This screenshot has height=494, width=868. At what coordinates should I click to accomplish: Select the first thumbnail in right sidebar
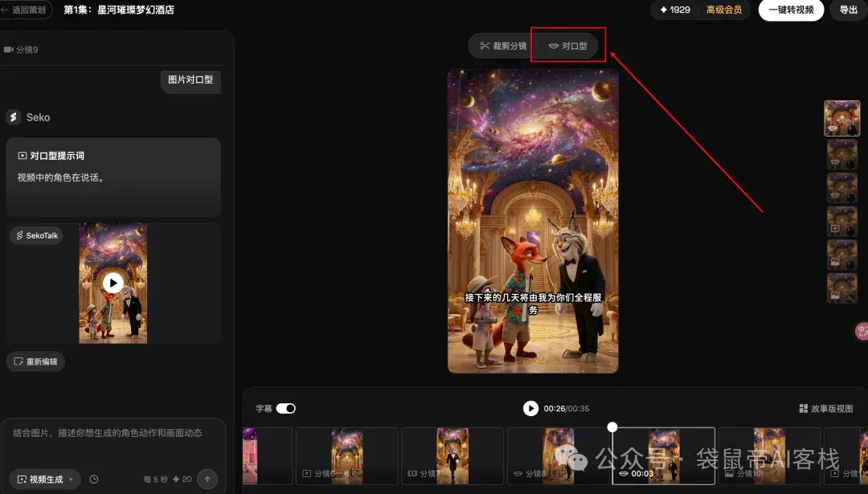842,118
